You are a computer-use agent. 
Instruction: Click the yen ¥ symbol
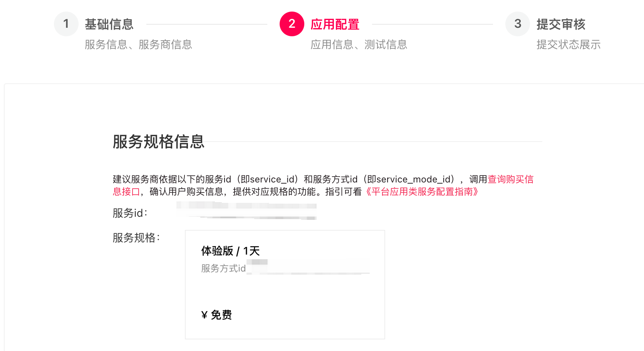(204, 316)
